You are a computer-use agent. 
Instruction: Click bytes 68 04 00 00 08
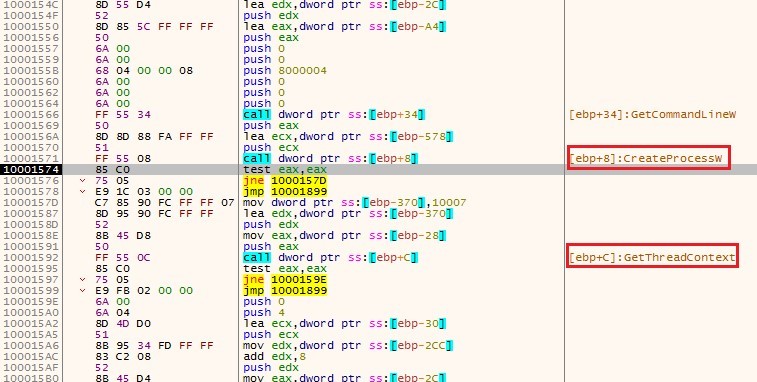144,71
